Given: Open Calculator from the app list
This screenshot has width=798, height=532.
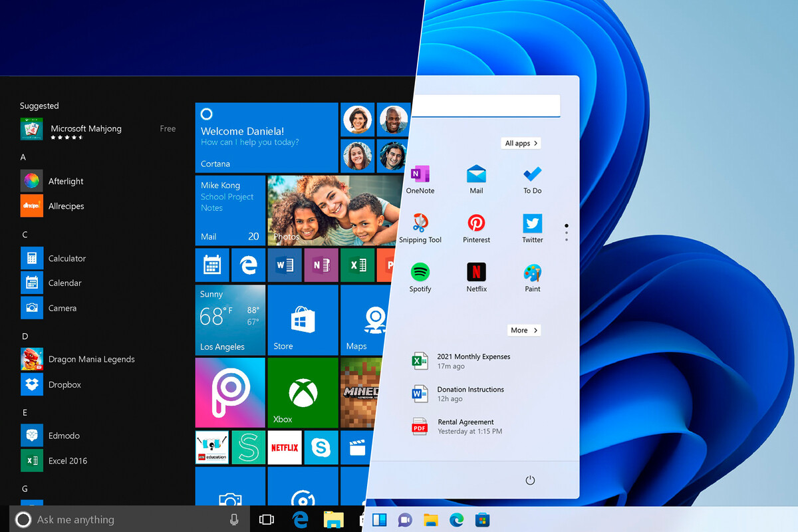Looking at the screenshot, I should click(66, 258).
